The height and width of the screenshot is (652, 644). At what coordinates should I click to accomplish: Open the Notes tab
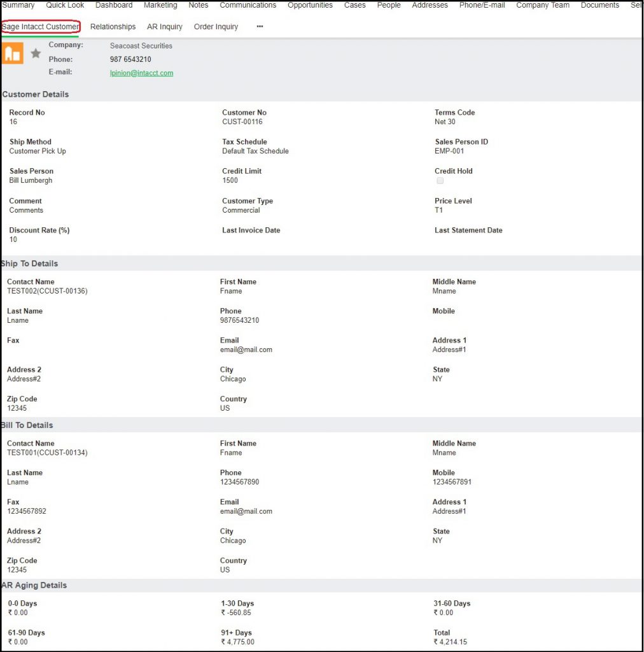198,5
